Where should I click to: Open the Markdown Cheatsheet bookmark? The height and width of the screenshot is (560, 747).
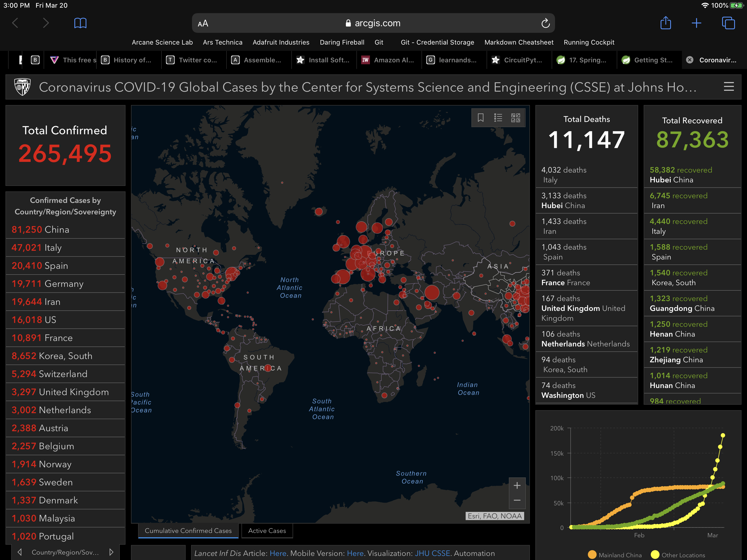coord(519,42)
